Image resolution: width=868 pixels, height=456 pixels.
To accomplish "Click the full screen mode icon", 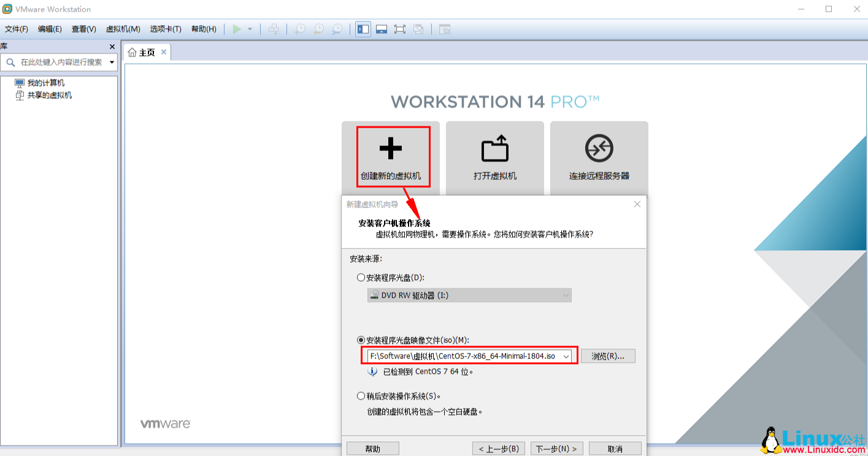I will pos(400,29).
